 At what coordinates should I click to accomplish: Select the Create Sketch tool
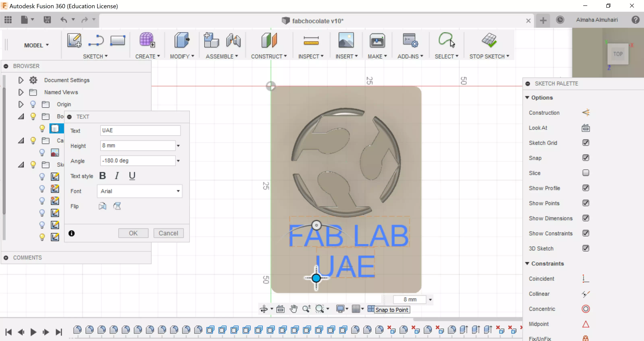coord(74,40)
